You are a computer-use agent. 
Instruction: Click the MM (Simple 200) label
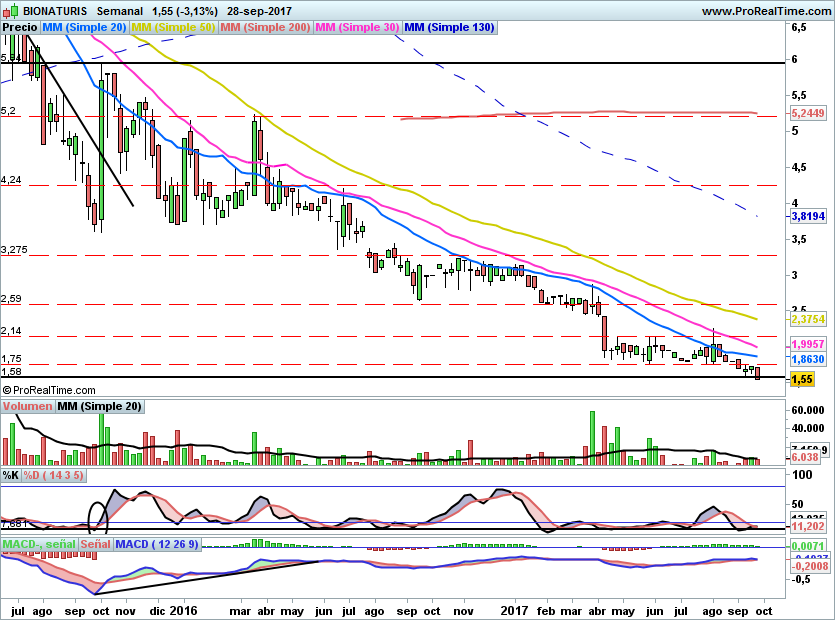pyautogui.click(x=265, y=27)
